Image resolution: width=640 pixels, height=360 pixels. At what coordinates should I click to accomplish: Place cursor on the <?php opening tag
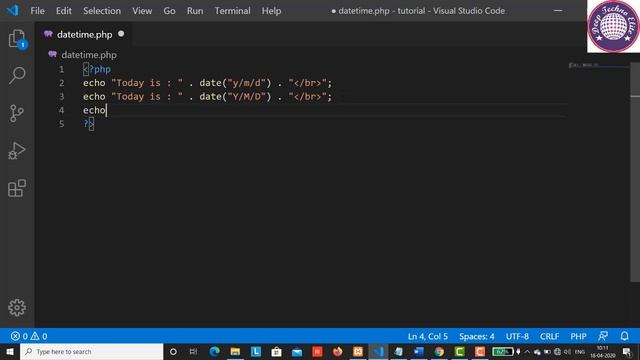pyautogui.click(x=97, y=69)
